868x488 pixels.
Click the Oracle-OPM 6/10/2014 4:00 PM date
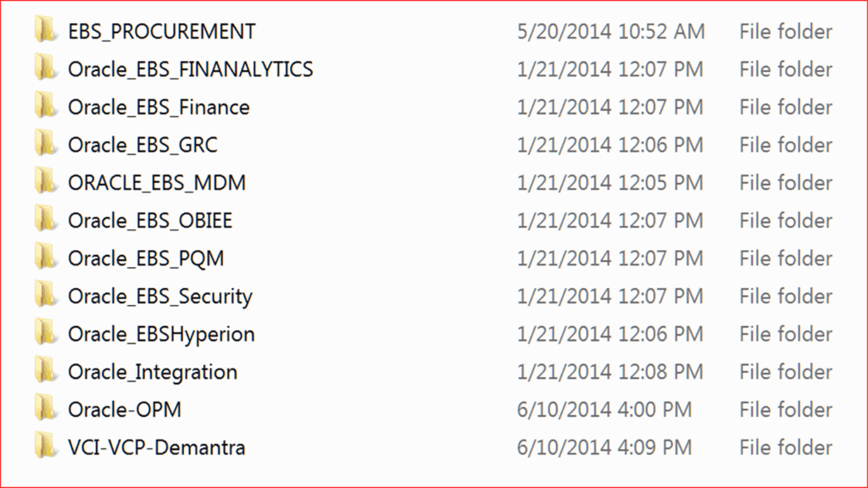(x=603, y=410)
